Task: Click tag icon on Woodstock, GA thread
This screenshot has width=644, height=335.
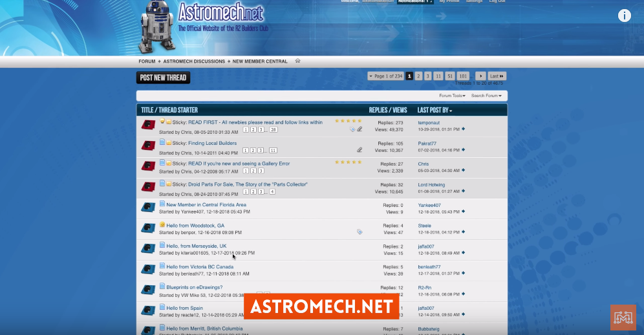Action: pyautogui.click(x=360, y=232)
